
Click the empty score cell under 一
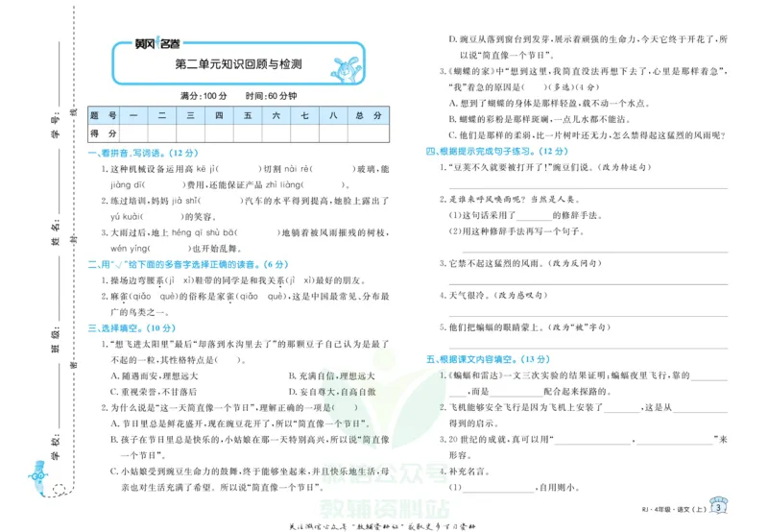[x=133, y=133]
